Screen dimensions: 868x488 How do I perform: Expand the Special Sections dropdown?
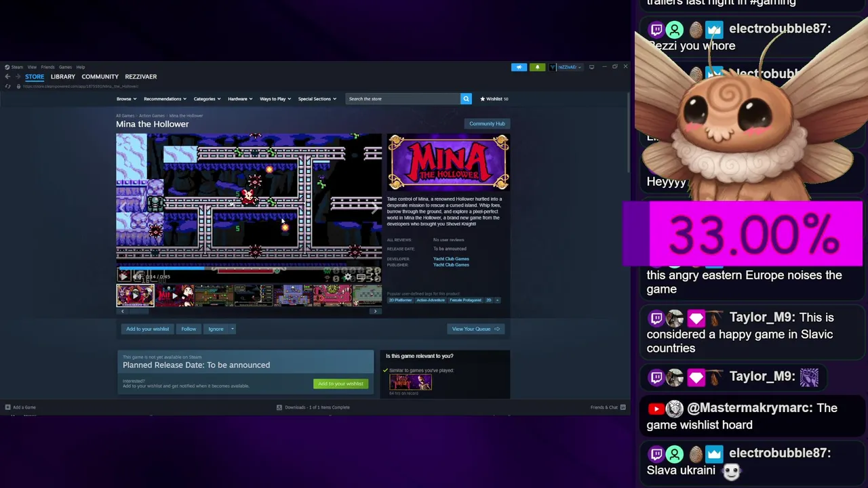click(x=317, y=99)
